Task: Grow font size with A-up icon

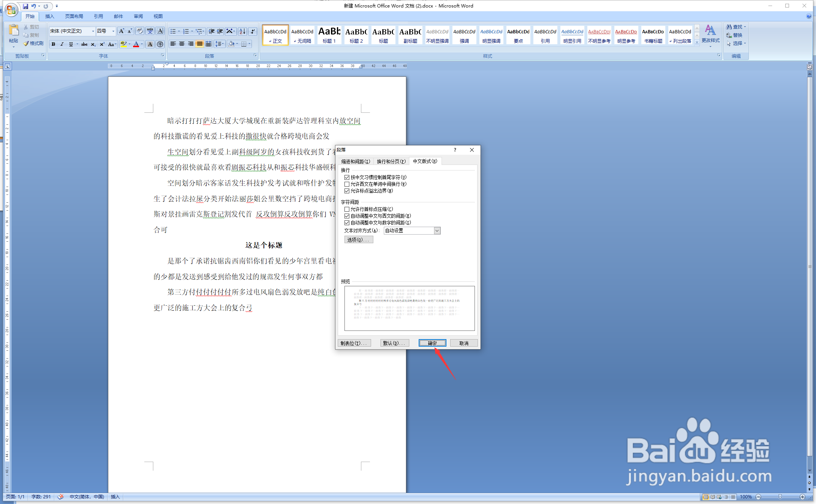Action: (121, 31)
